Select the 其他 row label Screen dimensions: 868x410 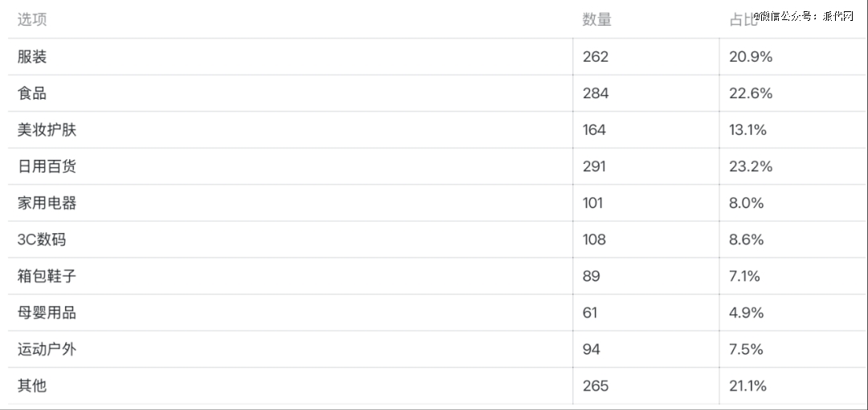(x=32, y=386)
